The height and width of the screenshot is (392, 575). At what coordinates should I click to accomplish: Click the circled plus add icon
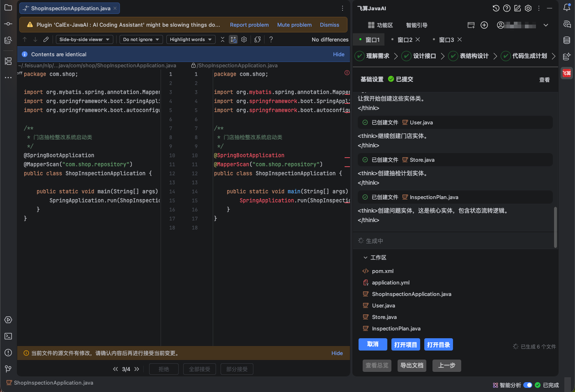coord(484,25)
